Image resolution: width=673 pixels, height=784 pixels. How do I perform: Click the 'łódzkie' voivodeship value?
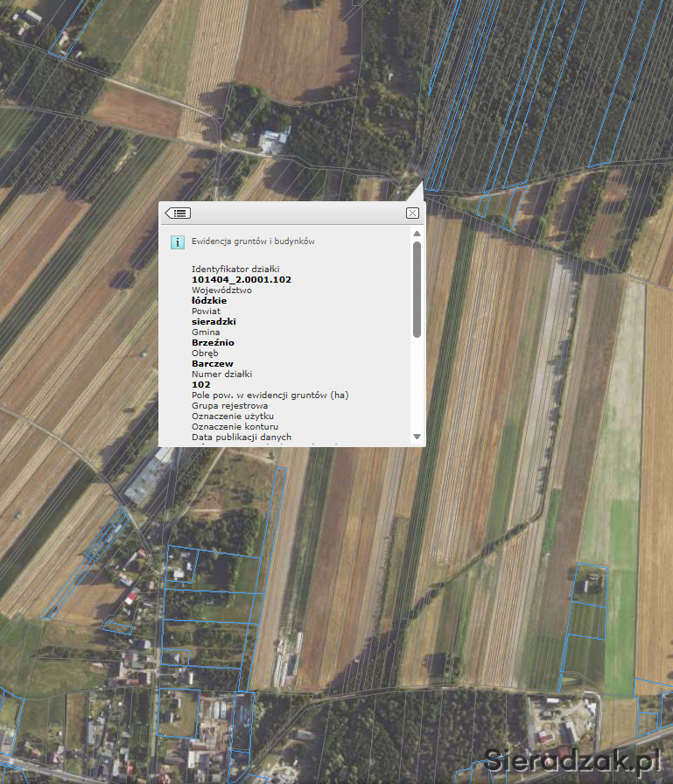208,300
